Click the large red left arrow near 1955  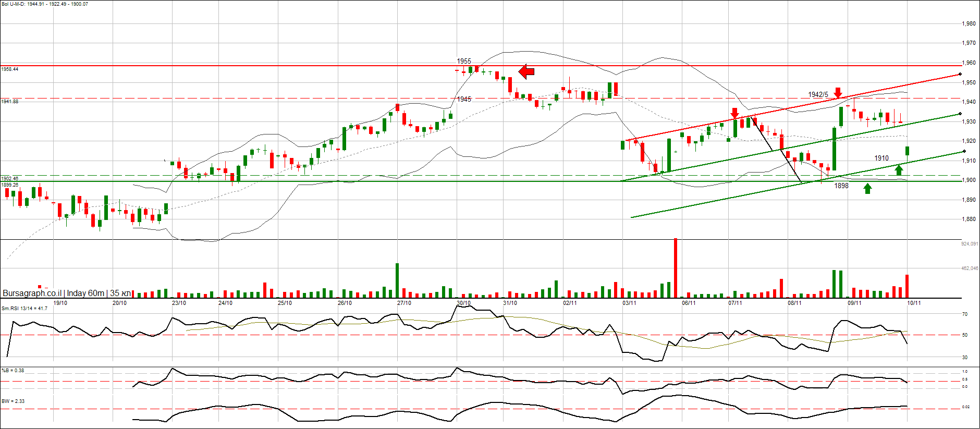(526, 71)
